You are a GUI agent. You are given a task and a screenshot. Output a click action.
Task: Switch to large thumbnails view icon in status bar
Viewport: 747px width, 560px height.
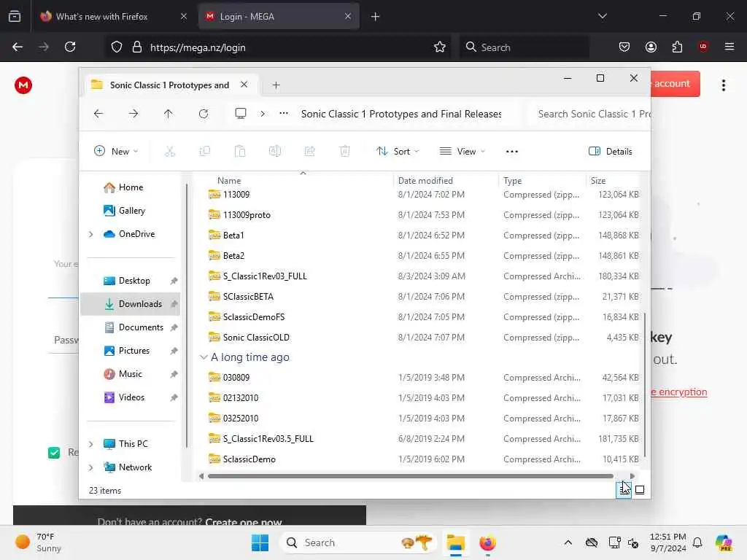tap(640, 489)
